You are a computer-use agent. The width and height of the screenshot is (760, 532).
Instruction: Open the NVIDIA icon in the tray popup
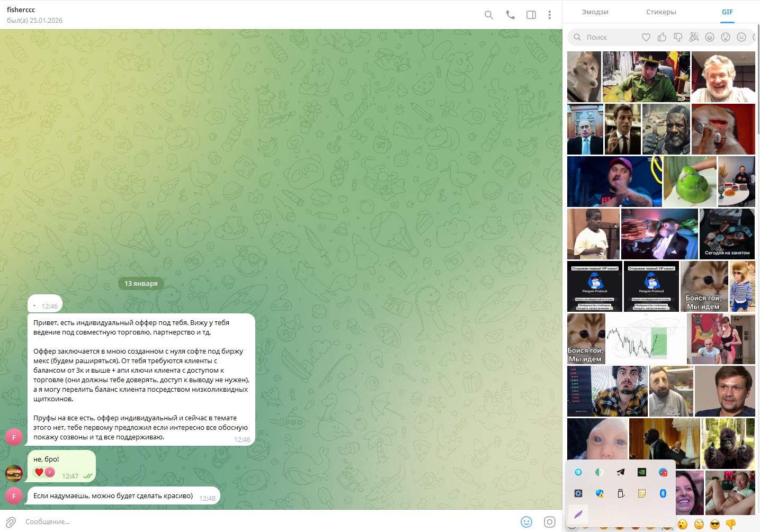click(642, 472)
